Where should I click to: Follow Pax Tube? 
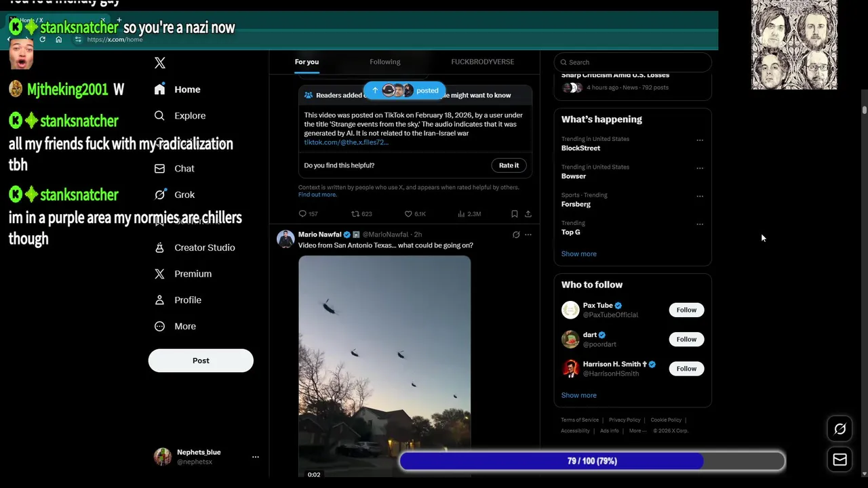click(686, 310)
